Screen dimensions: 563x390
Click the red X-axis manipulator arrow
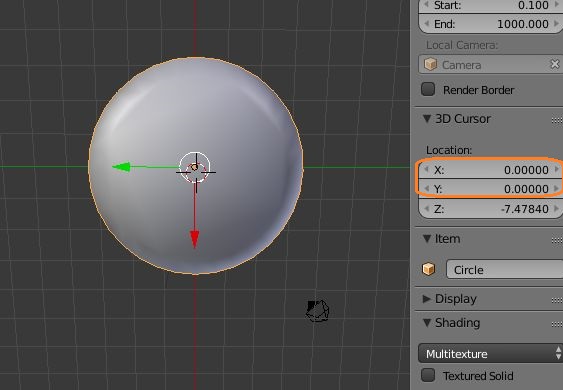195,239
